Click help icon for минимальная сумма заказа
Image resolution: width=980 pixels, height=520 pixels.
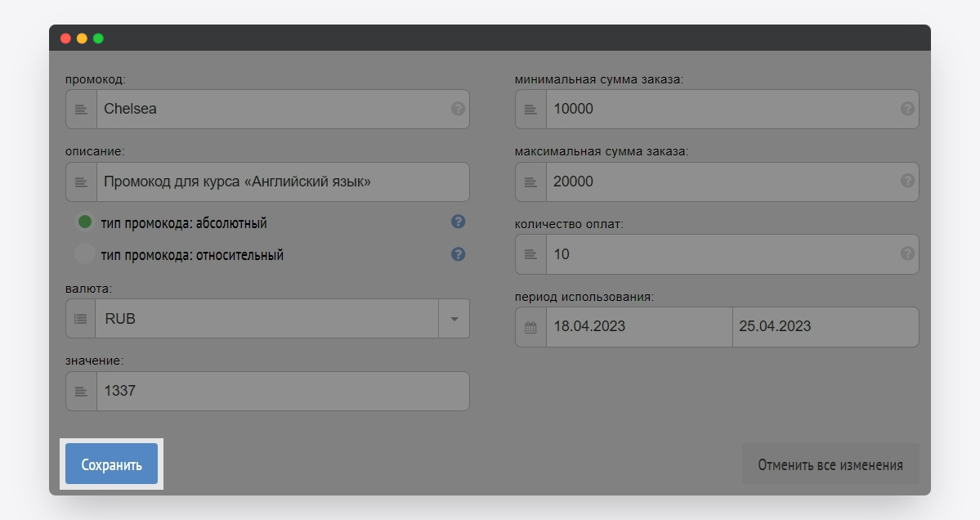tap(906, 109)
